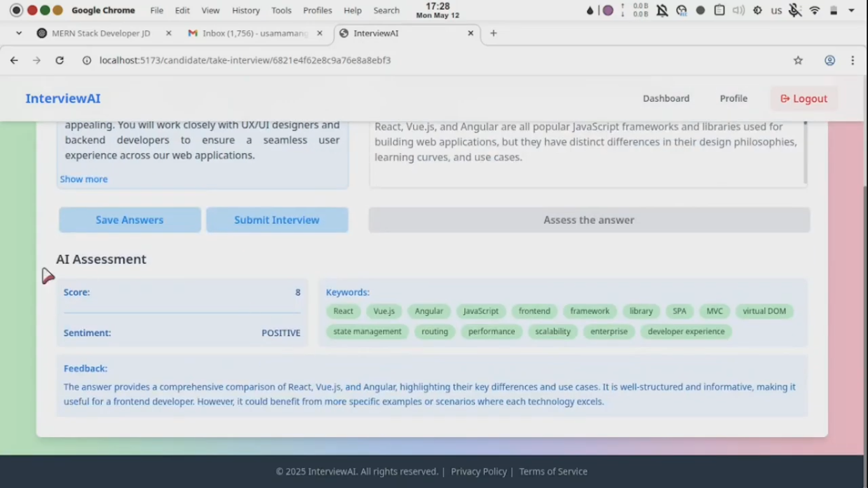868x488 pixels.
Task: Open a new tab with the plus icon
Action: click(493, 33)
